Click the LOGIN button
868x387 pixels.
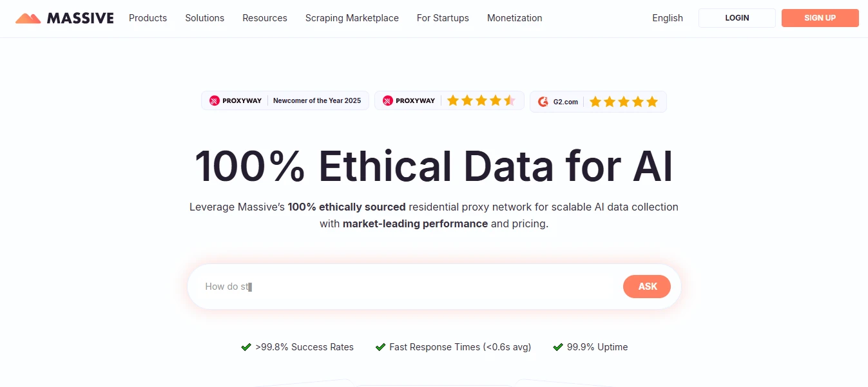pyautogui.click(x=737, y=18)
